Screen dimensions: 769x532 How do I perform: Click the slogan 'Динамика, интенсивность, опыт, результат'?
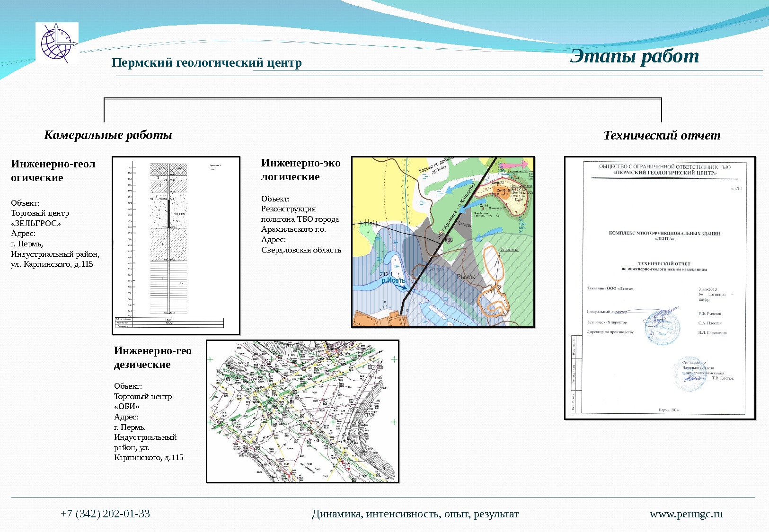[x=415, y=514]
